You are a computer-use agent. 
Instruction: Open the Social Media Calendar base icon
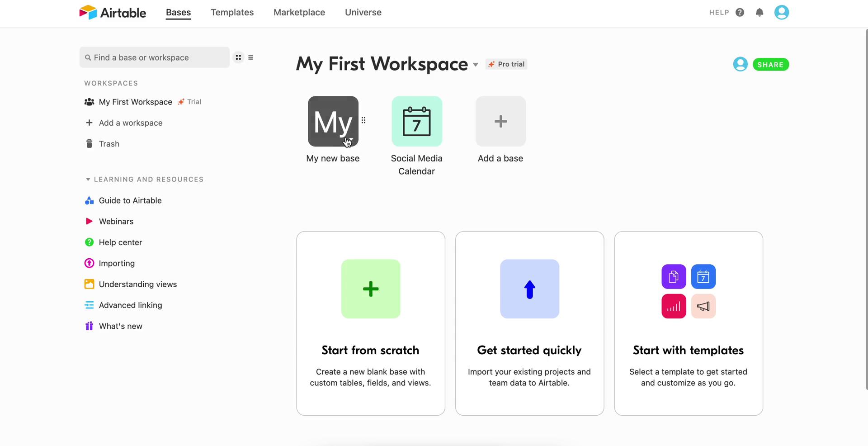[417, 121]
